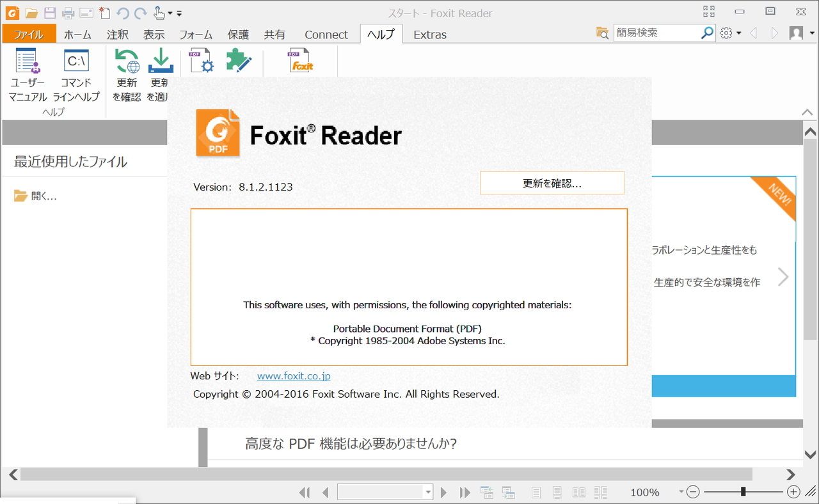The image size is (819, 504).
Task: Open the PDF preferences gear icon
Action: [x=202, y=61]
